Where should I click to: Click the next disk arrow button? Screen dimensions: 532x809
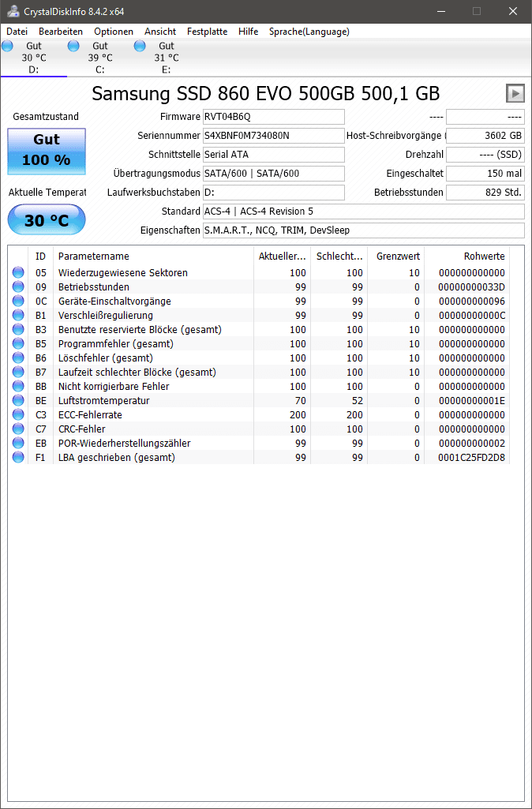515,93
